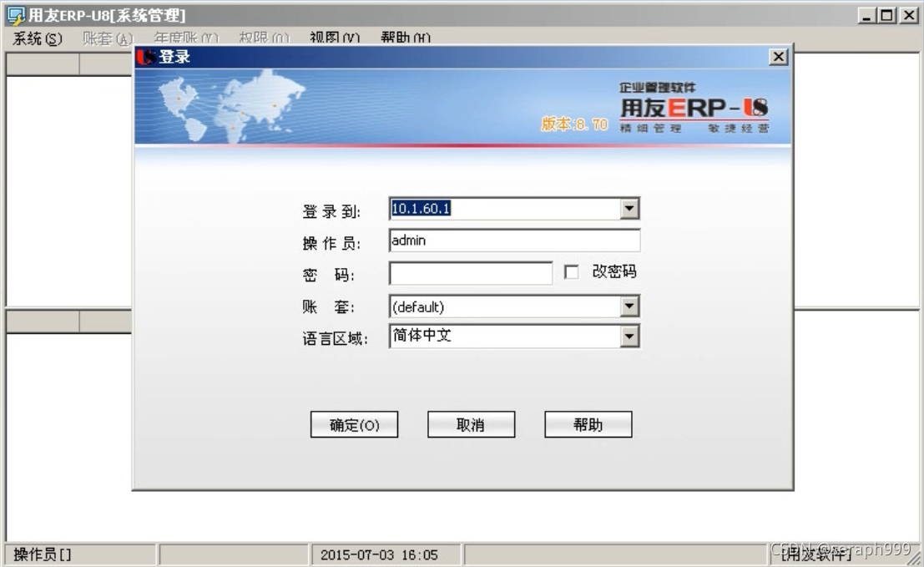The image size is (924, 567).
Task: Focus the 操作员 admin input field
Action: click(x=514, y=240)
